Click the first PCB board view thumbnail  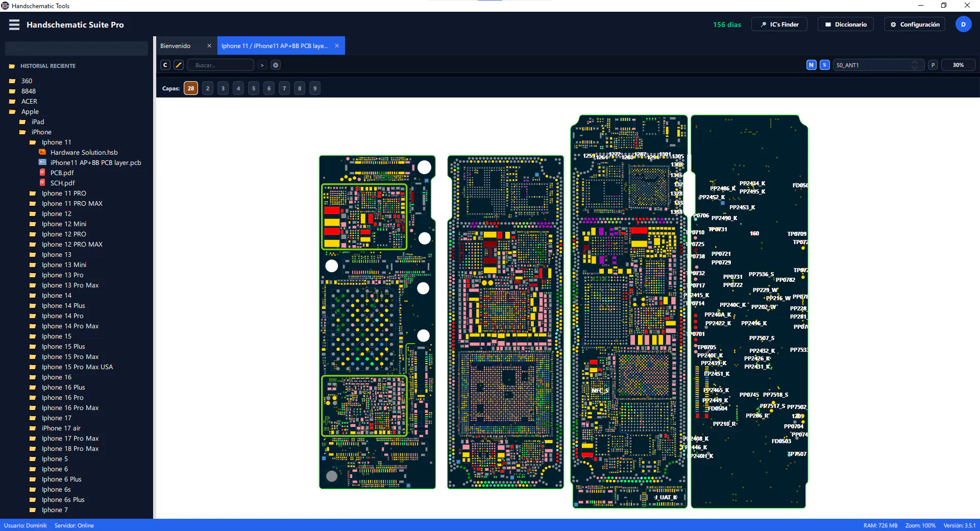[x=377, y=322]
